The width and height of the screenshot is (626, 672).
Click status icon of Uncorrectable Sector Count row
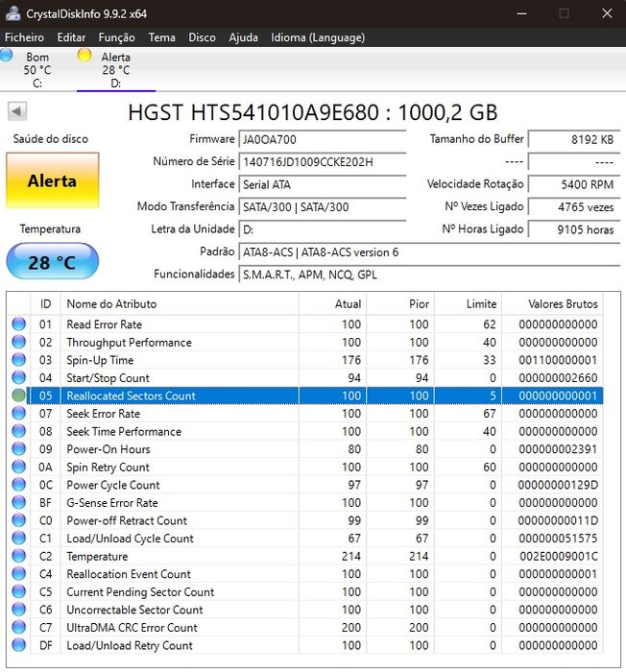(x=18, y=610)
